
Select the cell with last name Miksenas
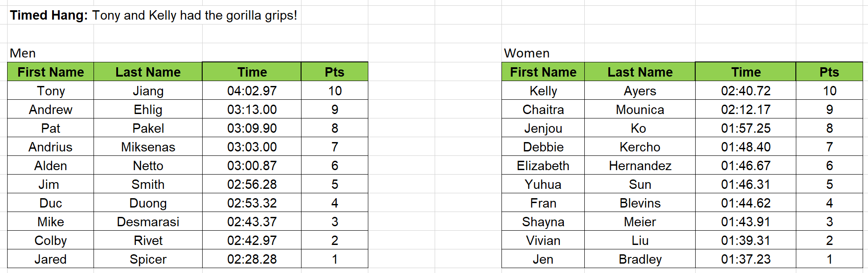click(x=148, y=147)
